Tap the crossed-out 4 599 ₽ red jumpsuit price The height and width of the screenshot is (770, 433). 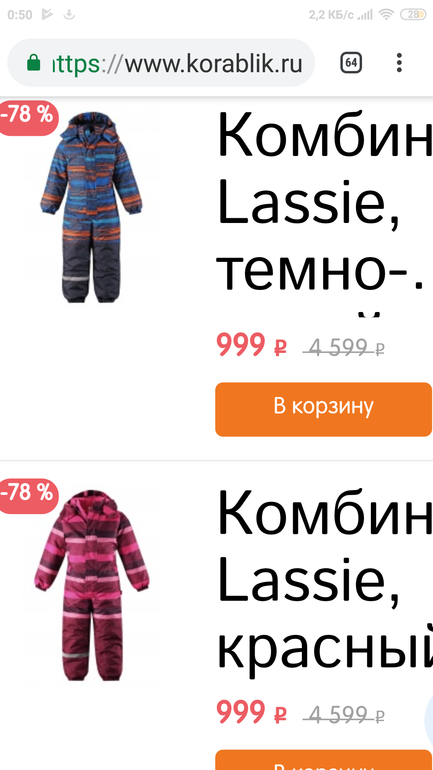coord(344,714)
